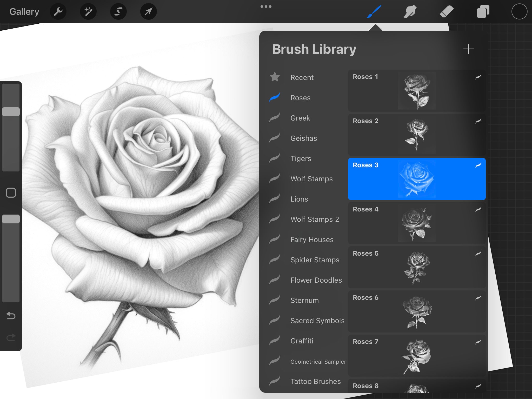The image size is (532, 399).
Task: Tap the brush icon beside Graffiti
Action: (x=275, y=340)
